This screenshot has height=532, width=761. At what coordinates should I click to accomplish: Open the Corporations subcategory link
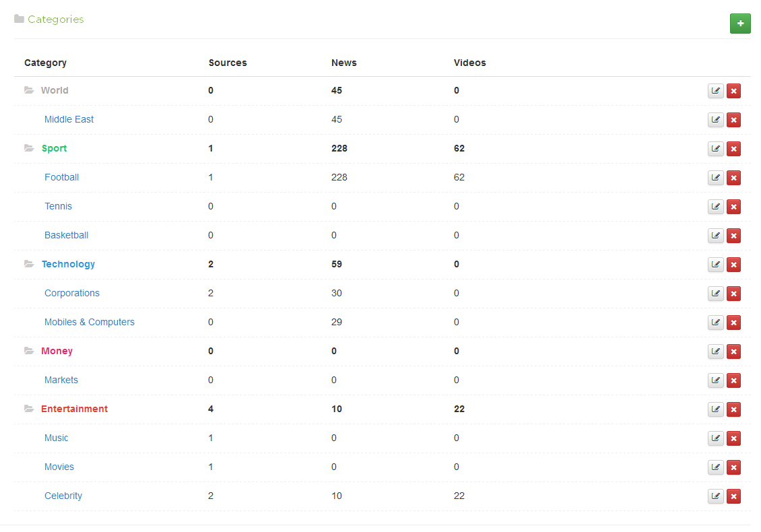coord(71,293)
